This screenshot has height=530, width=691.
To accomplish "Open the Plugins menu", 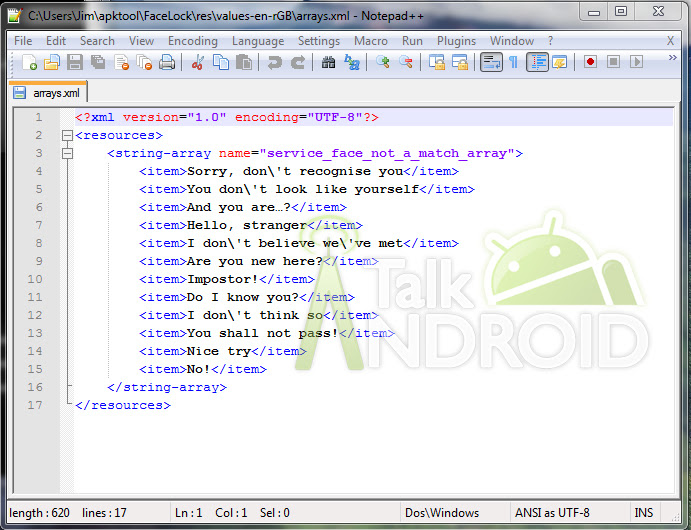I will (x=457, y=41).
